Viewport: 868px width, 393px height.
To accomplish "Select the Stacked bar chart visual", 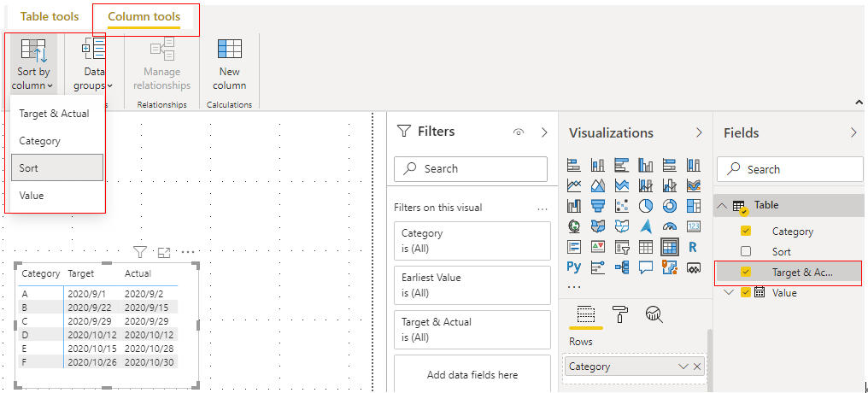I will pos(574,164).
